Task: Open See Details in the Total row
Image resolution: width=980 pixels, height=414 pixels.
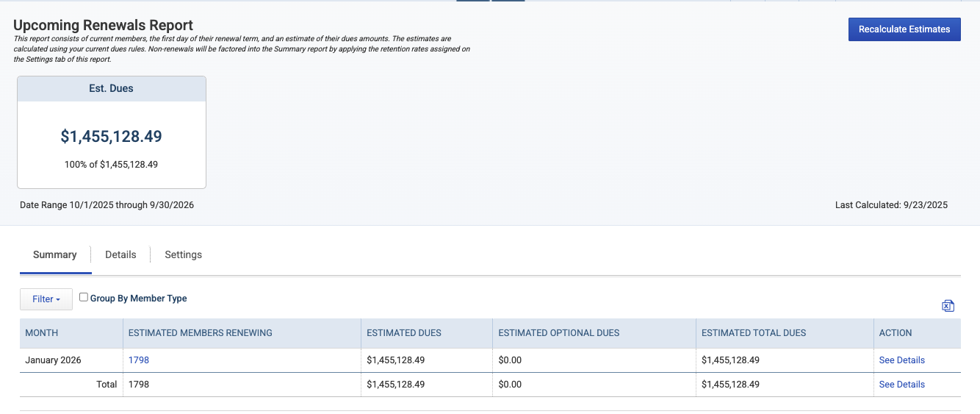Action: click(x=901, y=385)
